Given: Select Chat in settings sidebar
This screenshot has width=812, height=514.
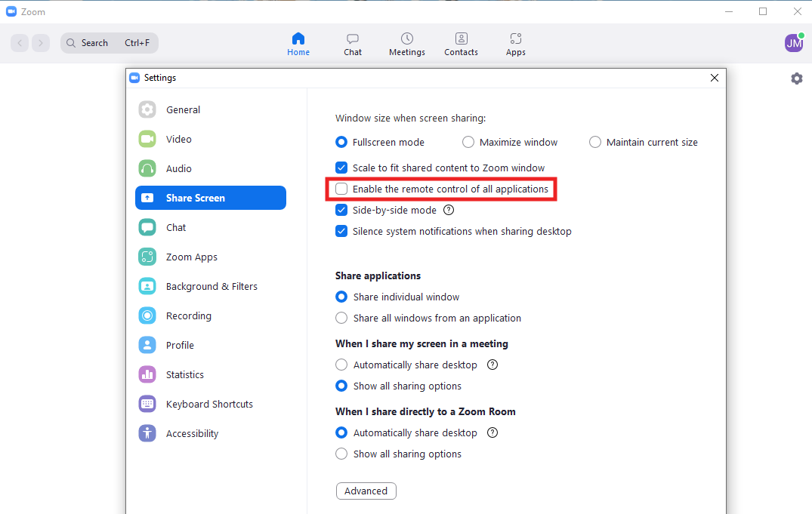Looking at the screenshot, I should [x=211, y=227].
